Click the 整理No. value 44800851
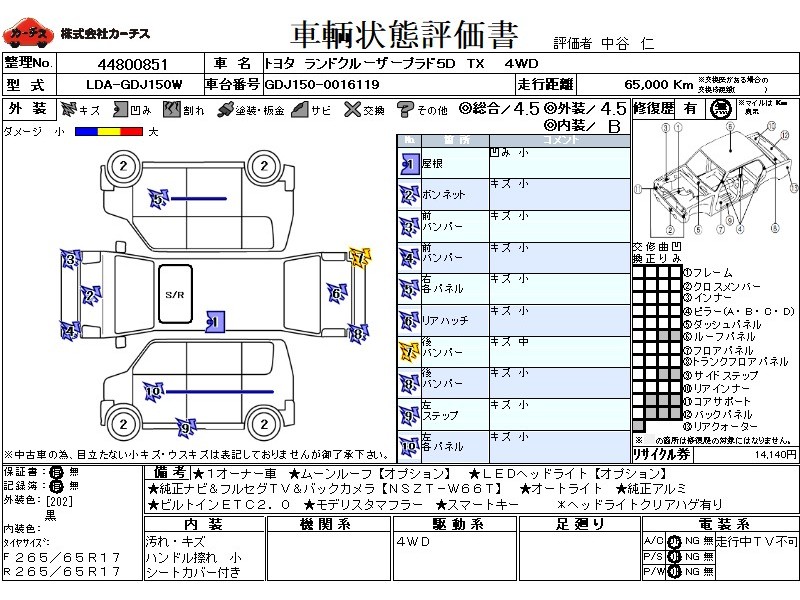 click(x=132, y=64)
